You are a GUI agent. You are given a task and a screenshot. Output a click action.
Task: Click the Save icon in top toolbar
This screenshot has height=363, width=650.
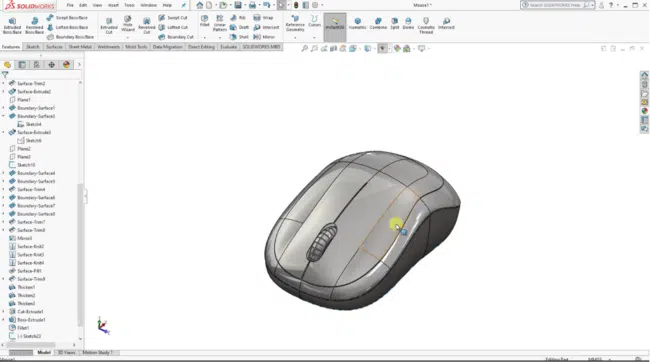pos(238,5)
